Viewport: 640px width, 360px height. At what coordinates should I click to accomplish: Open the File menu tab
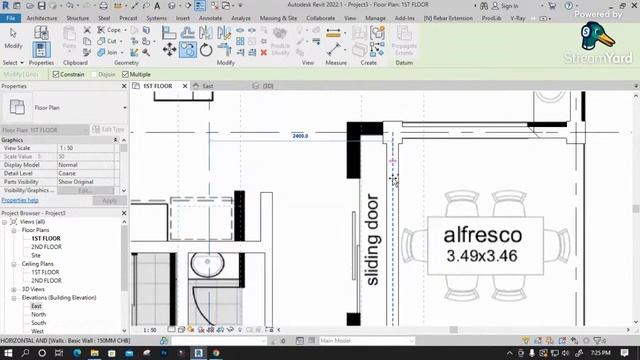coord(11,18)
